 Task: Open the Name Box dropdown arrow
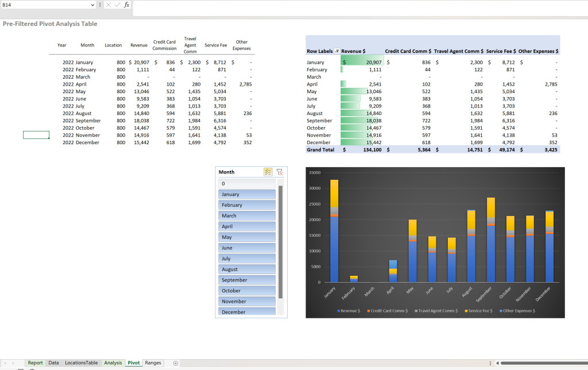92,5
